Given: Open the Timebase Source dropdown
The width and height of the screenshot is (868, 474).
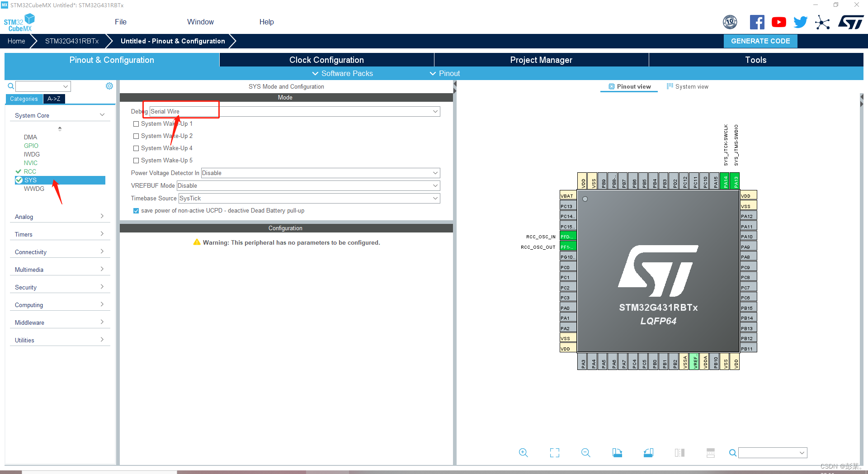Looking at the screenshot, I should [x=309, y=198].
